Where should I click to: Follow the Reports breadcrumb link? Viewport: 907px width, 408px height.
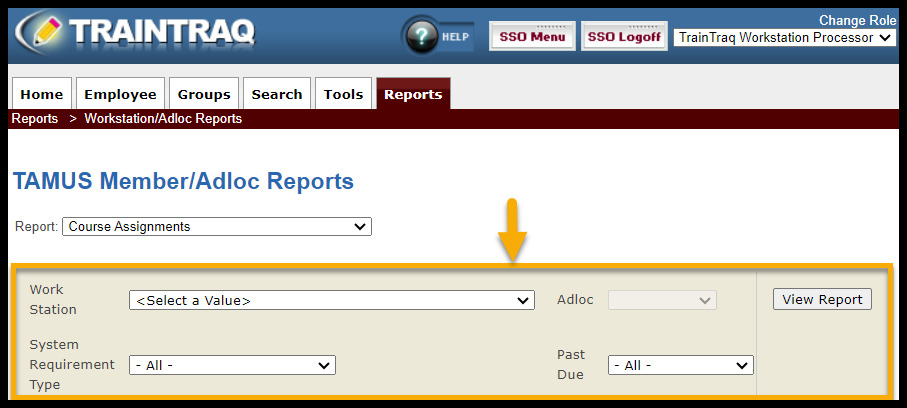tap(34, 119)
